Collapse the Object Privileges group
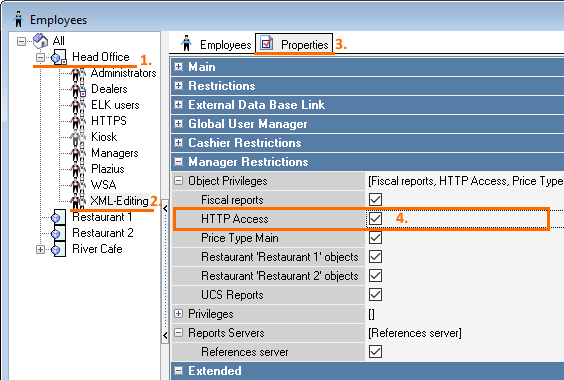The height and width of the screenshot is (380, 564). click(x=178, y=181)
